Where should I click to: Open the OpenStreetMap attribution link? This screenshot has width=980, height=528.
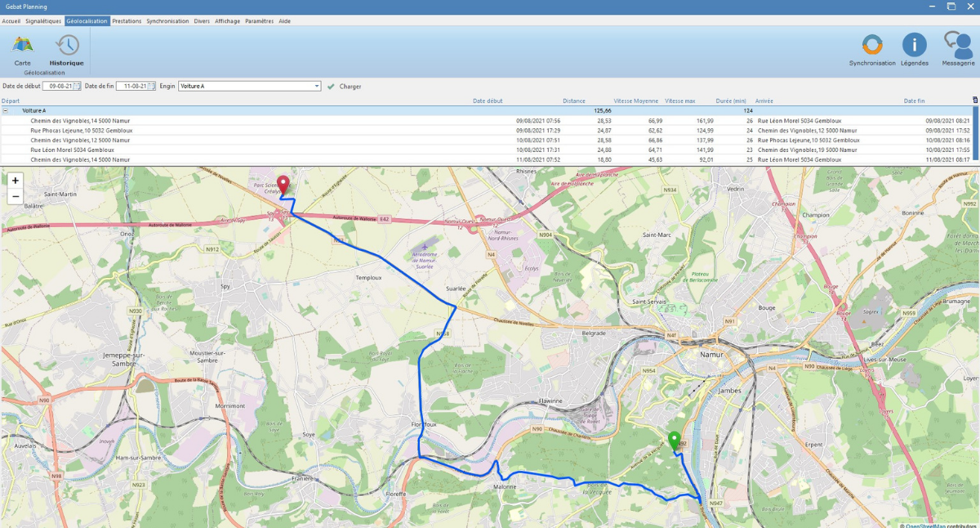coord(929,525)
